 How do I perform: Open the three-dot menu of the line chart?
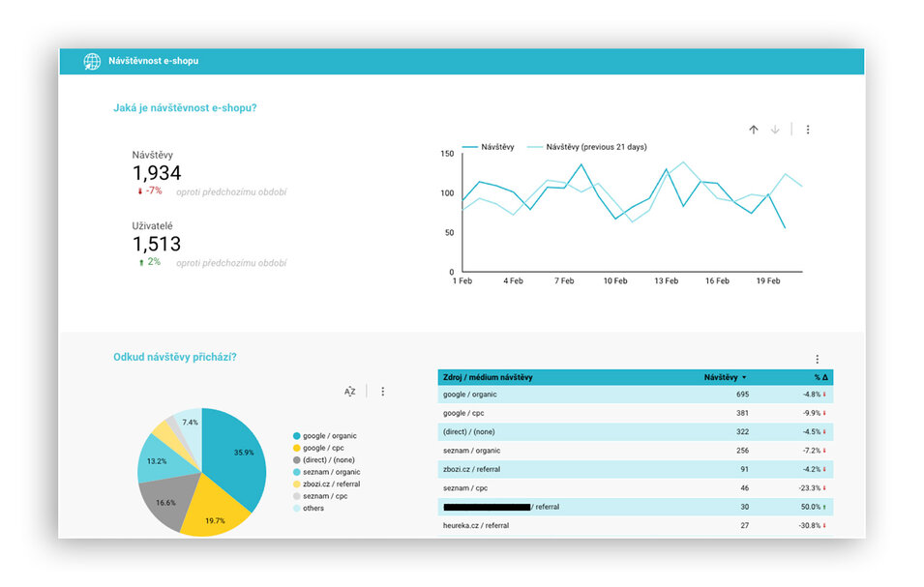point(808,130)
